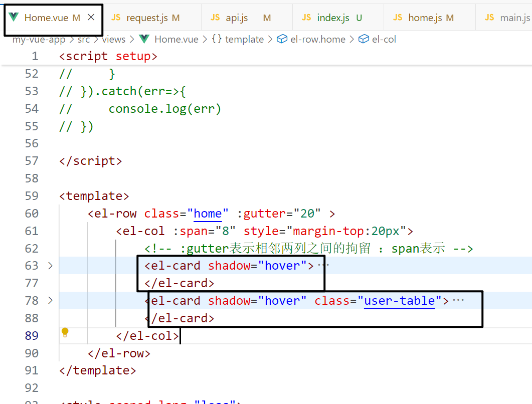Click the folded code ellipsis on line 63
This screenshot has height=404, width=532.
click(323, 265)
